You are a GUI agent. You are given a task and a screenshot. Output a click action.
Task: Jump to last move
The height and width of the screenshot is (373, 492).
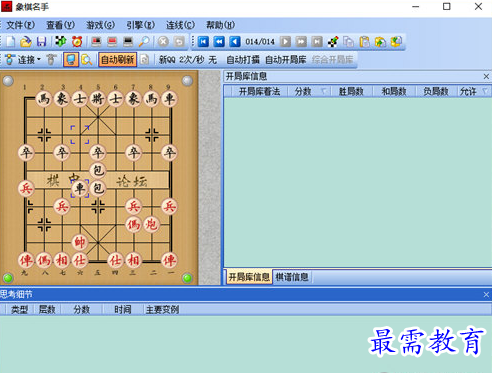(x=317, y=42)
